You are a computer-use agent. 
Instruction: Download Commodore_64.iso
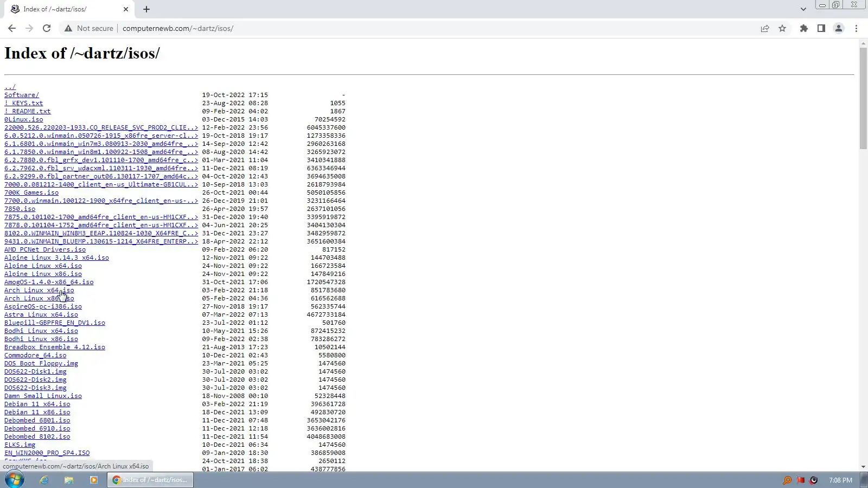point(35,355)
